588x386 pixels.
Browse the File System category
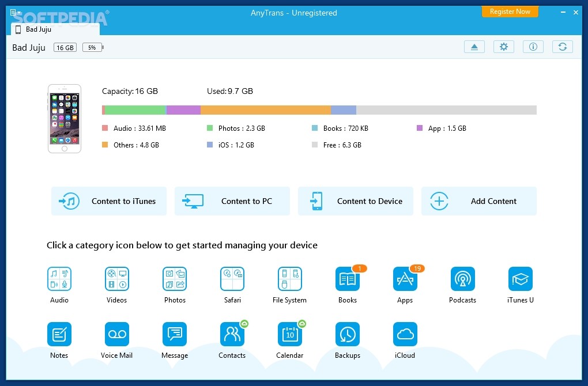[289, 279]
